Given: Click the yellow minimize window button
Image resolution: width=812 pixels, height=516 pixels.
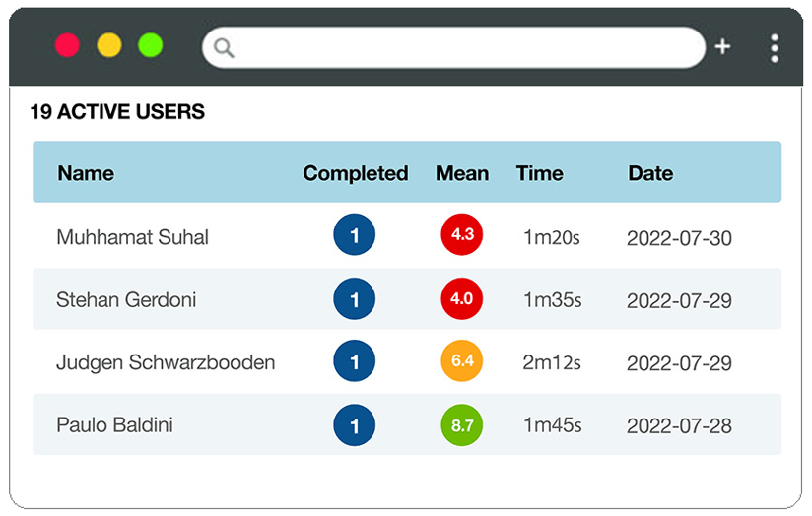Looking at the screenshot, I should (109, 45).
